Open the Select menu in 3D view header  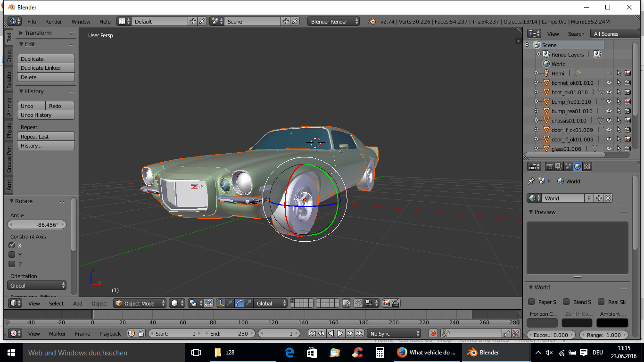point(56,304)
